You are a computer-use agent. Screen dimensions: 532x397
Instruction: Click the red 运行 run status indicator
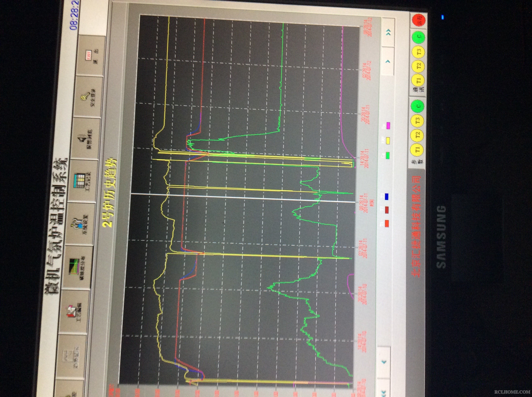pos(419,20)
